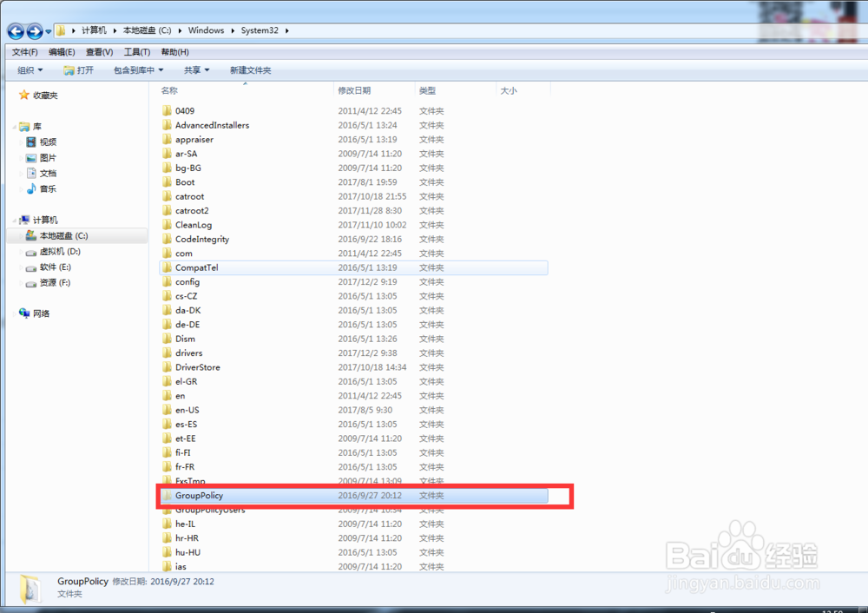Open recent locations dropdown beside nav arrows
The height and width of the screenshot is (613, 868).
49,31
